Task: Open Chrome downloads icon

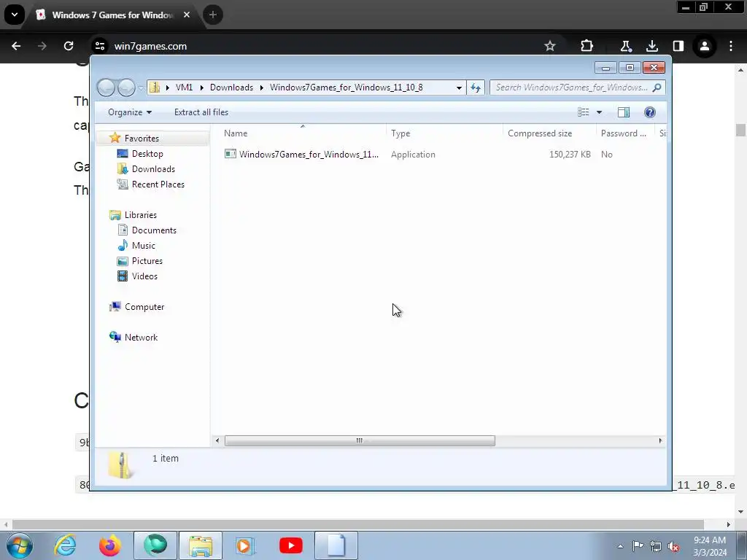Action: click(651, 46)
